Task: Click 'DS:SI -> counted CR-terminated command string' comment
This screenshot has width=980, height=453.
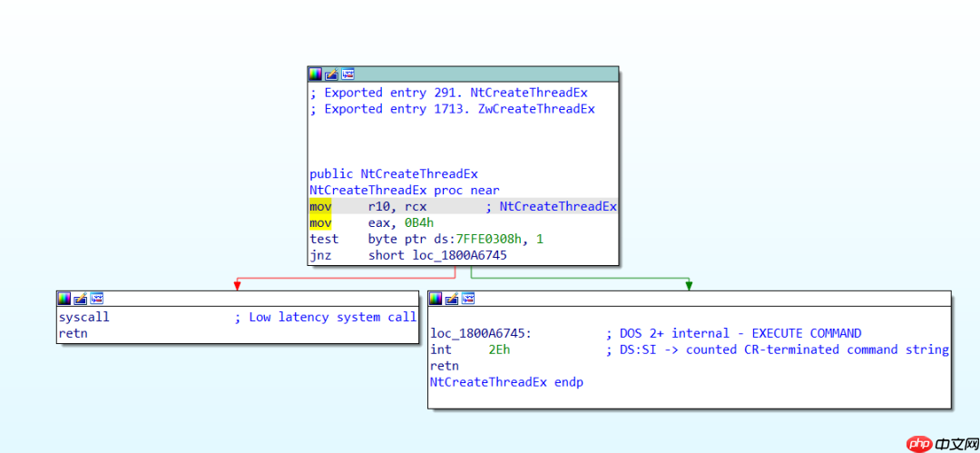Action: tap(784, 350)
